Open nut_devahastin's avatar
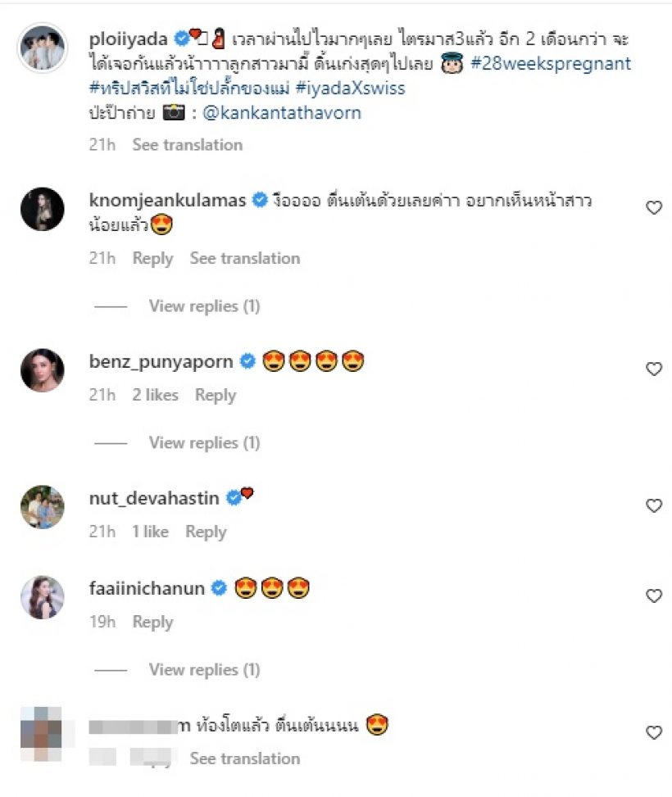The height and width of the screenshot is (797, 672). tap(42, 507)
